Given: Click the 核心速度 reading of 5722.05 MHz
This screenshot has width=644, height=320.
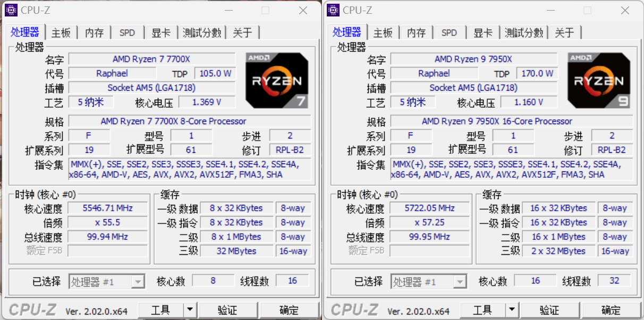Looking at the screenshot, I should pos(429,208).
